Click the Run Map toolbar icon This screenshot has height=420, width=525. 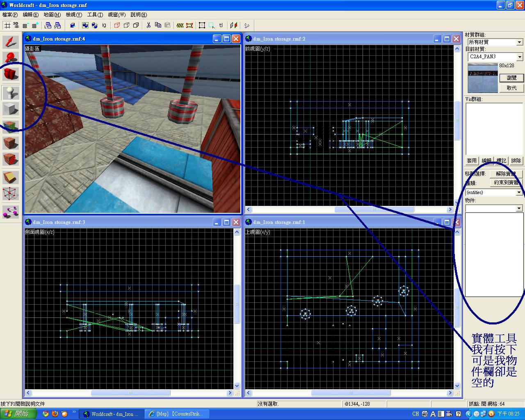[x=247, y=25]
